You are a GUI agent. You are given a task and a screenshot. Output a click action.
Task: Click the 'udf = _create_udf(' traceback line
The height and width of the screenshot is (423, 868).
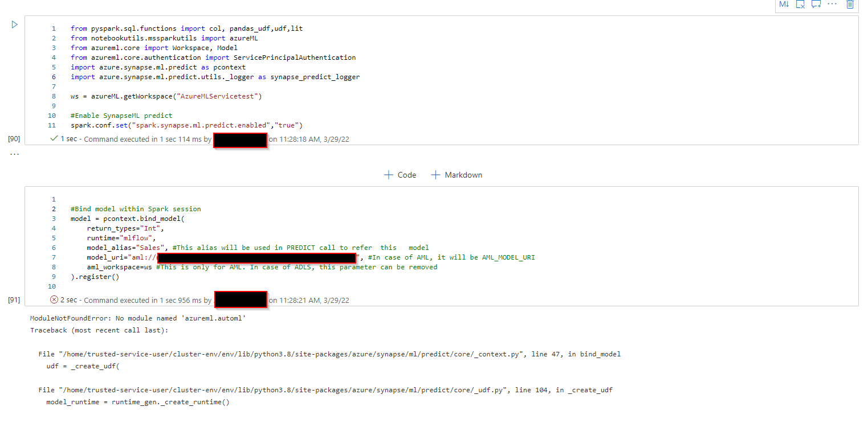coord(83,366)
